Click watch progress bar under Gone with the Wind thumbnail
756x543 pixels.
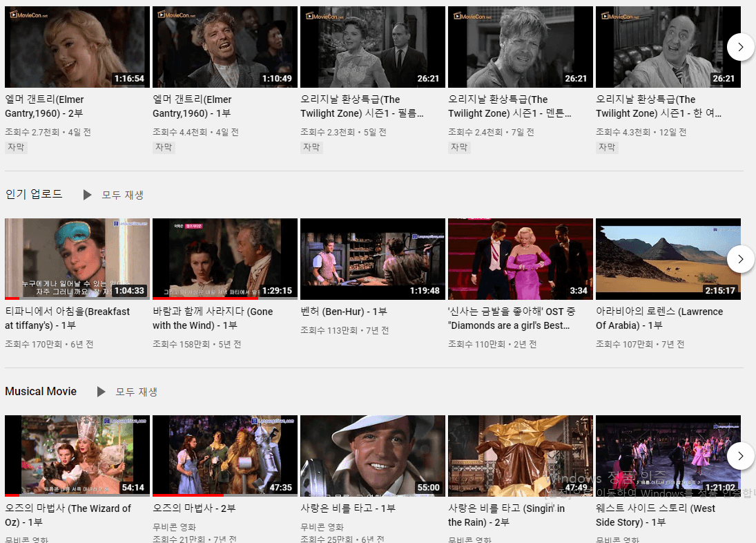coord(225,298)
